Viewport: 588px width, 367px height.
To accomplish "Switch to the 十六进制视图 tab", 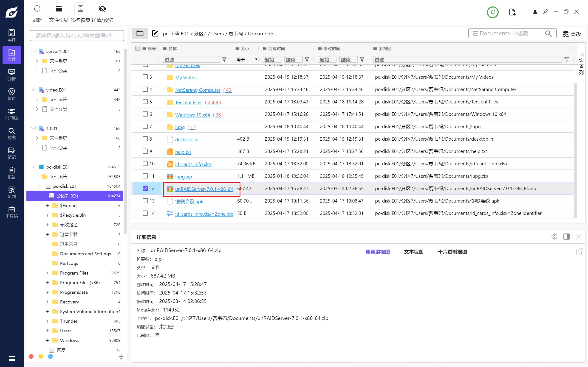I will (x=452, y=252).
